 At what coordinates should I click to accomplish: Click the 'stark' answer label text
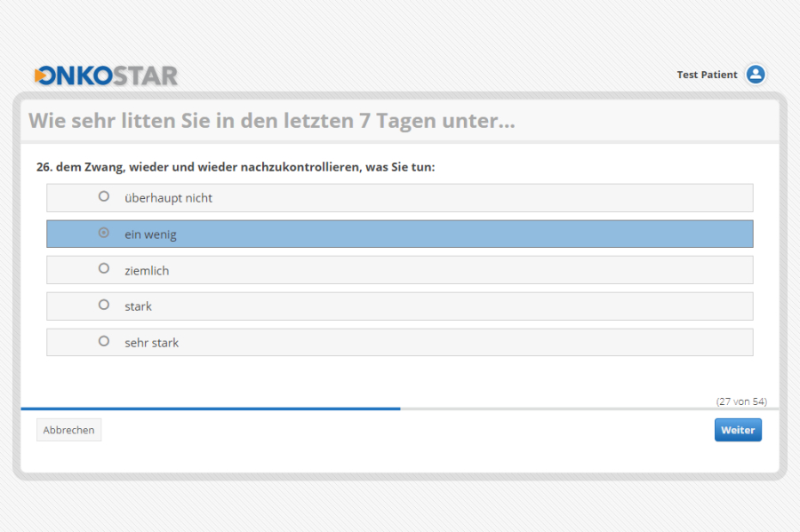[138, 306]
